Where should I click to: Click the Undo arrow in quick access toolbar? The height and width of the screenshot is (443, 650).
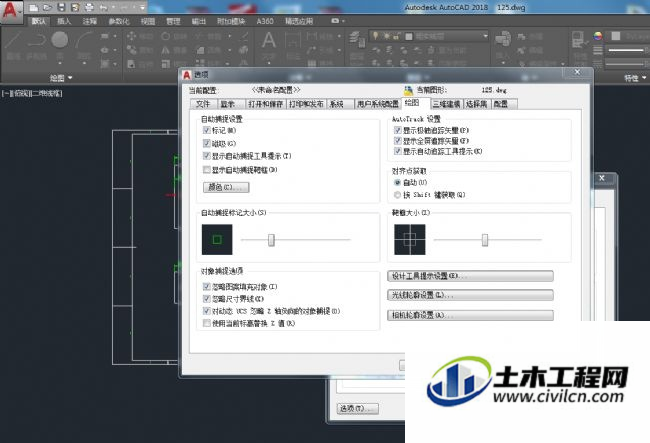pos(103,7)
